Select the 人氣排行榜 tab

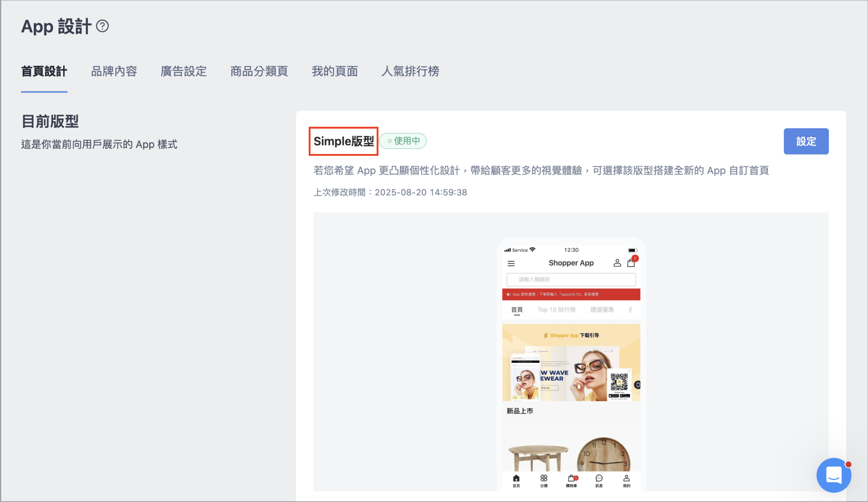pos(410,71)
